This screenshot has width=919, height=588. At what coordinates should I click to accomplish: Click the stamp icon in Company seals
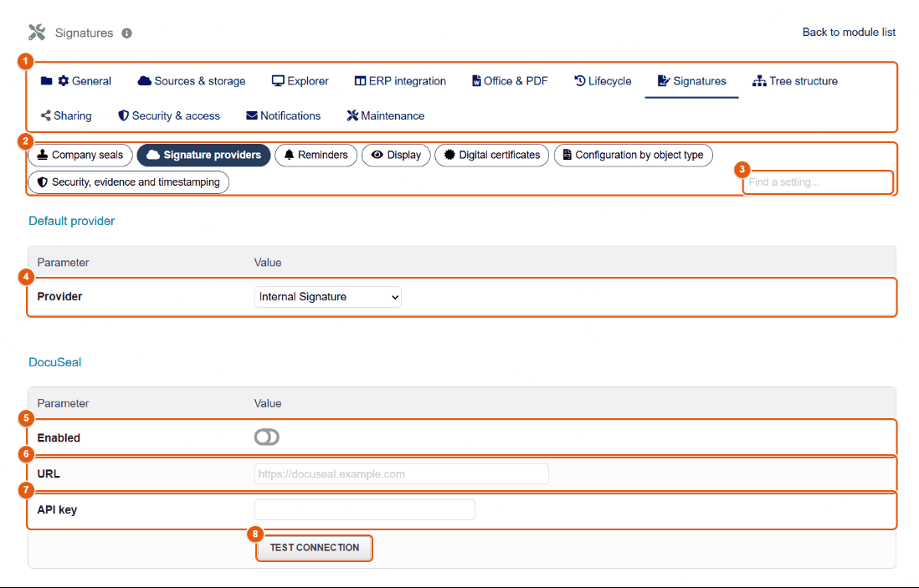click(42, 155)
